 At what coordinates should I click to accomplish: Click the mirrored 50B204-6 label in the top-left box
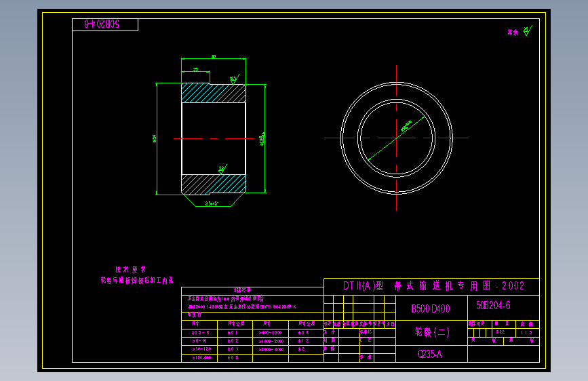coord(102,24)
